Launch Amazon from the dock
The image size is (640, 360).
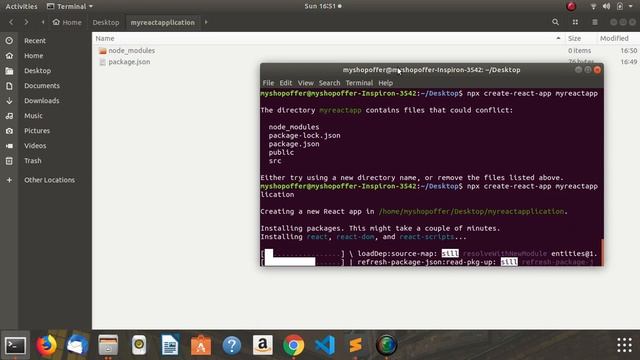click(x=262, y=346)
